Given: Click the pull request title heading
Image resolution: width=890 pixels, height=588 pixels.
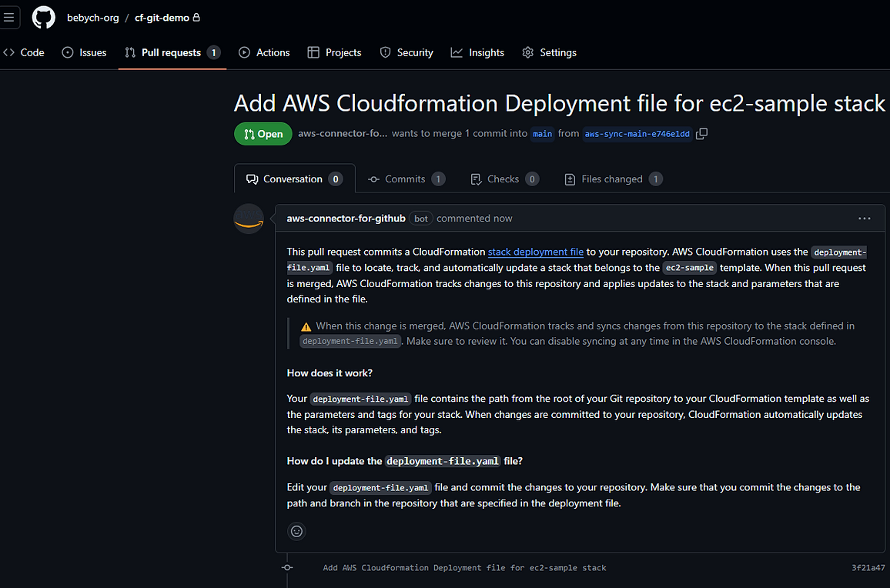Looking at the screenshot, I should click(560, 103).
